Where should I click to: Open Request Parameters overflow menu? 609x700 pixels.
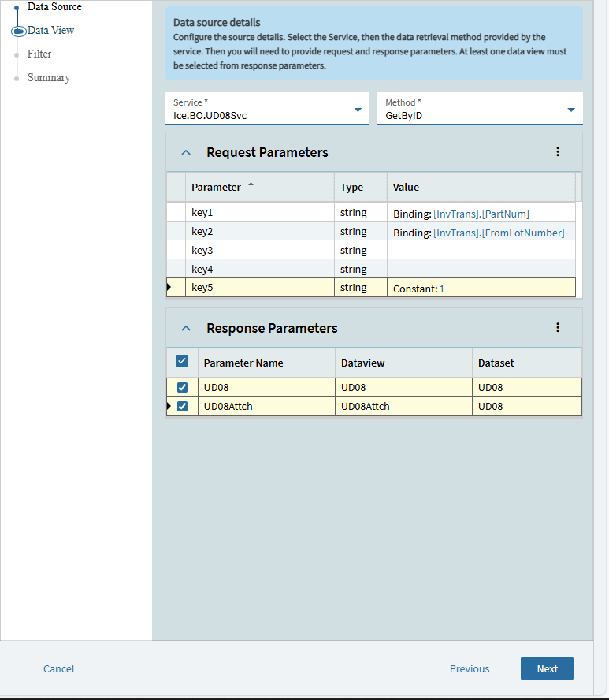558,152
